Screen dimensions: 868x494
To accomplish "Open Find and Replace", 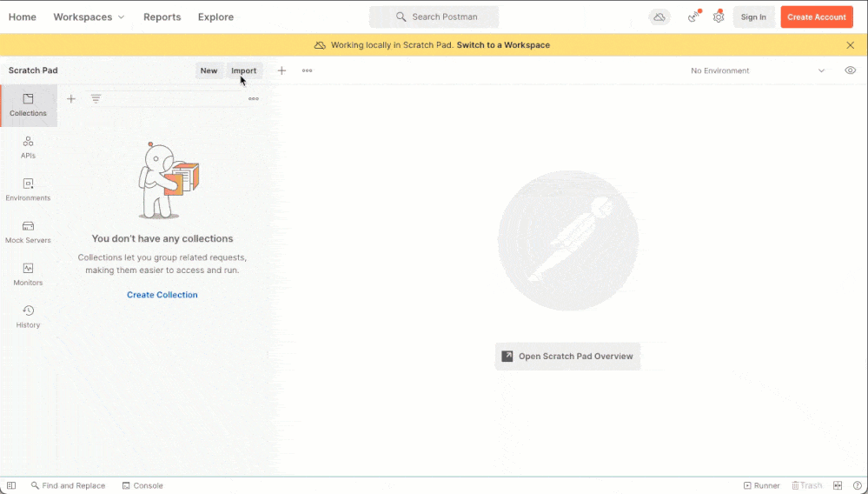I will point(68,485).
